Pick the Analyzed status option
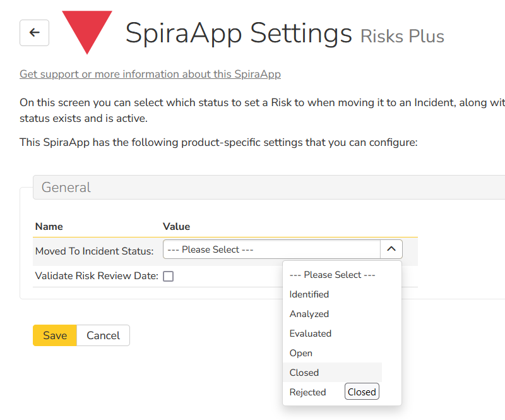This screenshot has width=505, height=420. tap(309, 314)
